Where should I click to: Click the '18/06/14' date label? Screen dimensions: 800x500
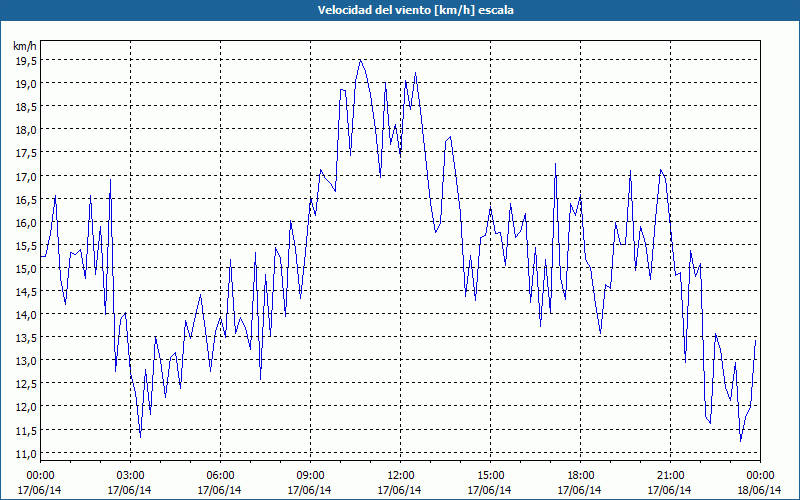tap(760, 490)
